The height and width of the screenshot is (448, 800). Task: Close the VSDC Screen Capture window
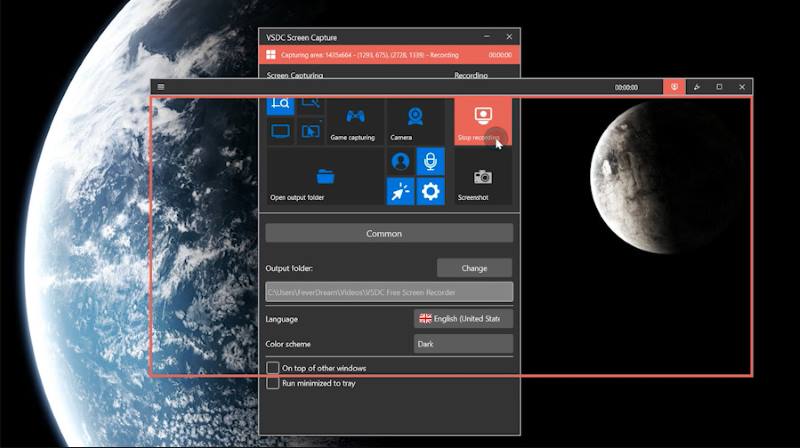tap(509, 37)
